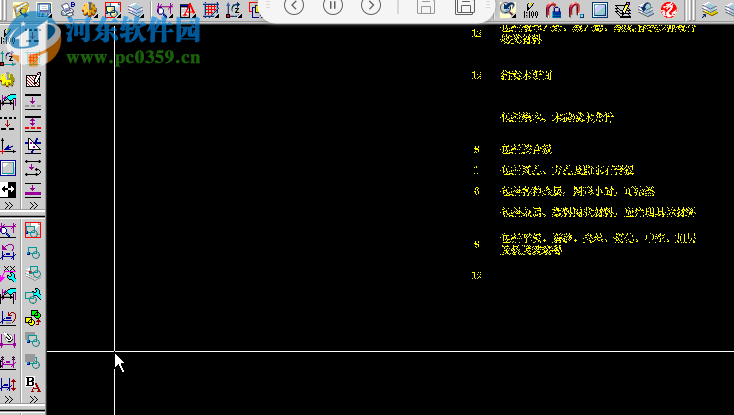Click the previous arrow in floating playback bar
734x415 pixels.
coord(294,6)
